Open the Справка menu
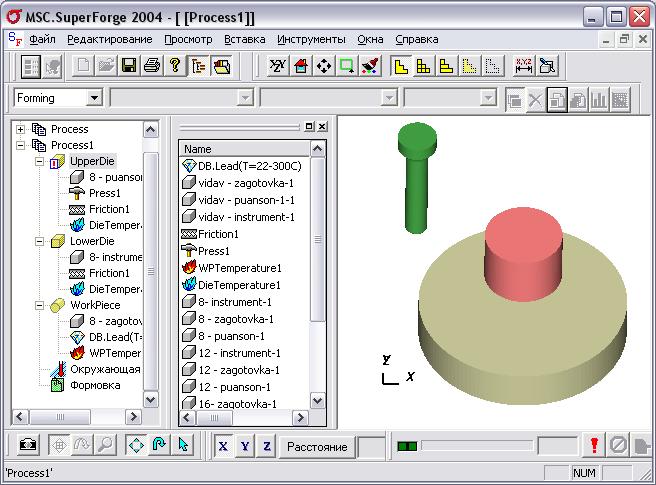656x485 pixels. (417, 39)
